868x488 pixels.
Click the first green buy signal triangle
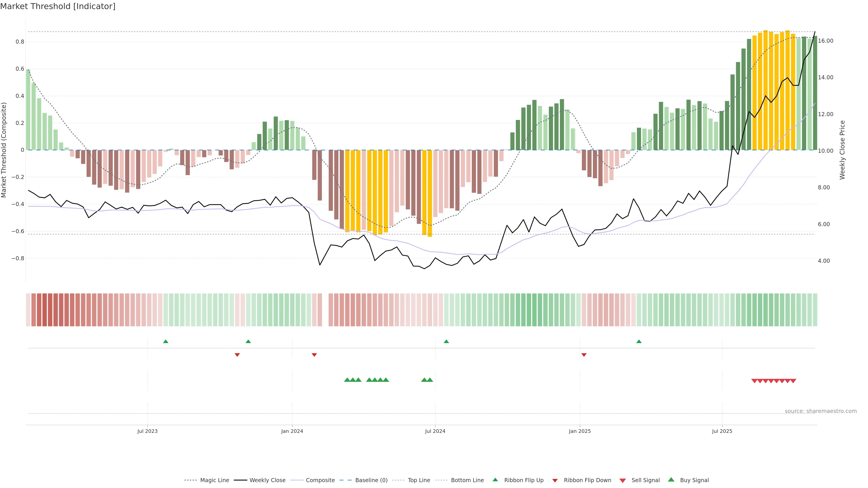click(x=347, y=380)
